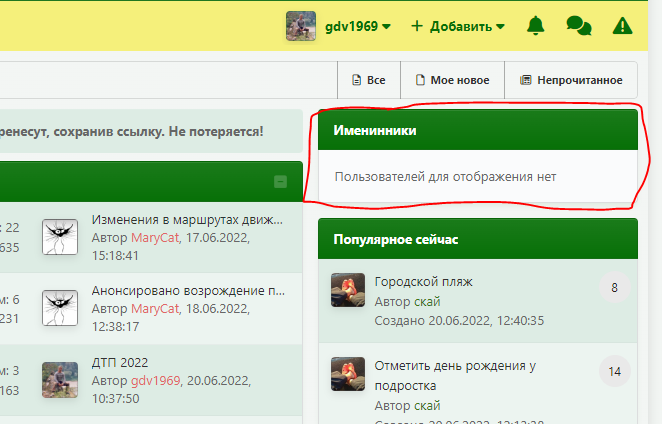Open the avatar beside ДТП 2022 topic
Image resolution: width=662 pixels, height=424 pixels.
pyautogui.click(x=60, y=380)
